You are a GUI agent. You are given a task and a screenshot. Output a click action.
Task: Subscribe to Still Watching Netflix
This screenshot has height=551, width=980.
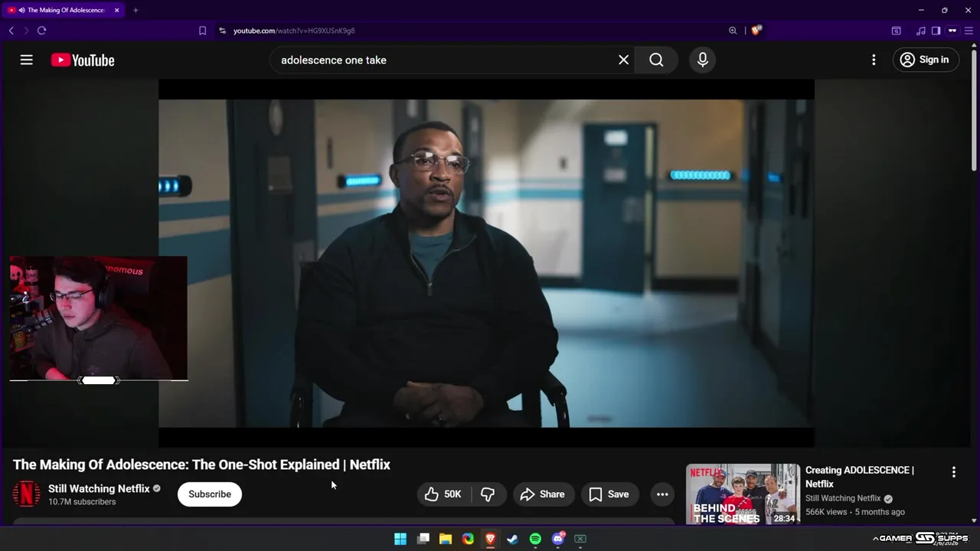210,494
